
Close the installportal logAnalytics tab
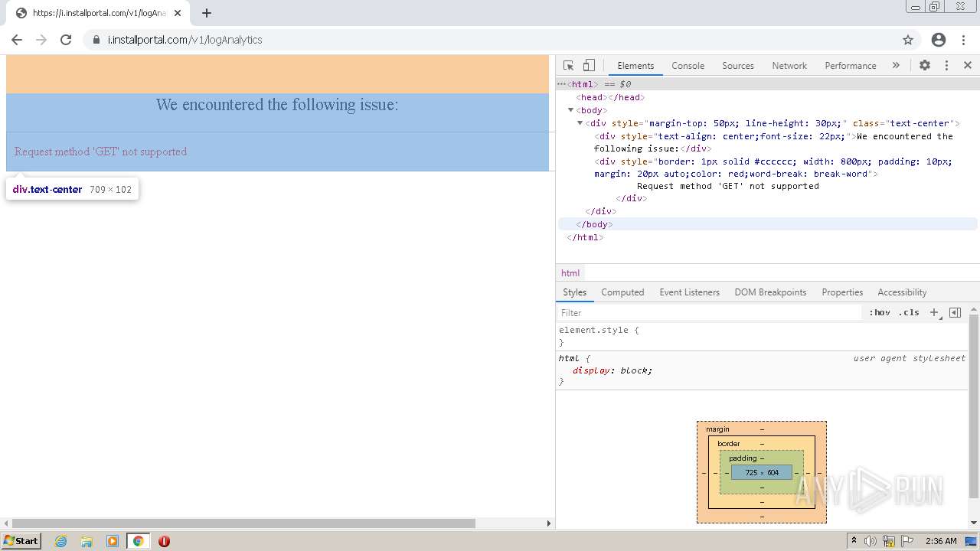click(178, 13)
